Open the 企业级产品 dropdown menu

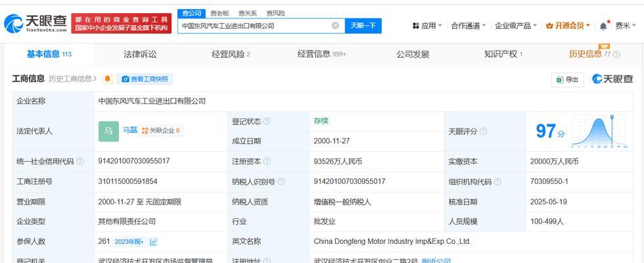tap(517, 26)
